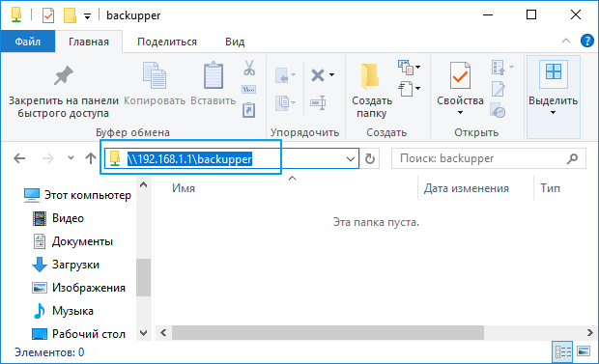Select Этот компьютер in navigation pane
The width and height of the screenshot is (599, 364).
click(77, 195)
